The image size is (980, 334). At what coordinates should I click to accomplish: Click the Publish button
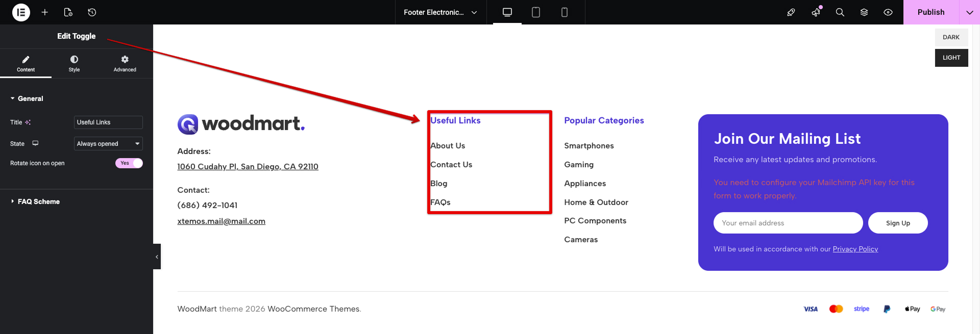930,12
